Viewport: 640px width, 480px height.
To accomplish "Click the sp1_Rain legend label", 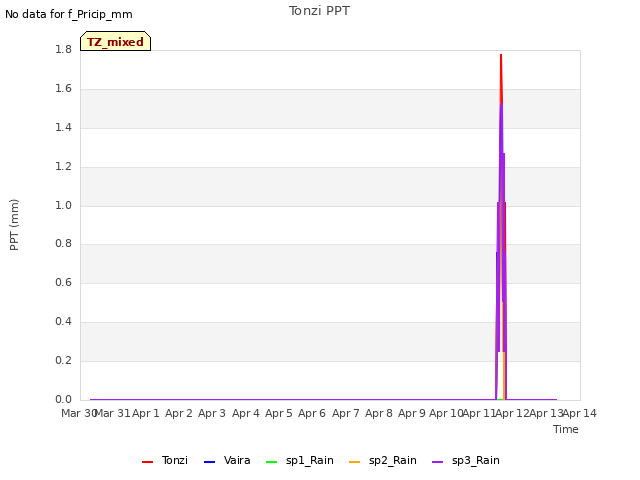I will pyautogui.click(x=310, y=461).
